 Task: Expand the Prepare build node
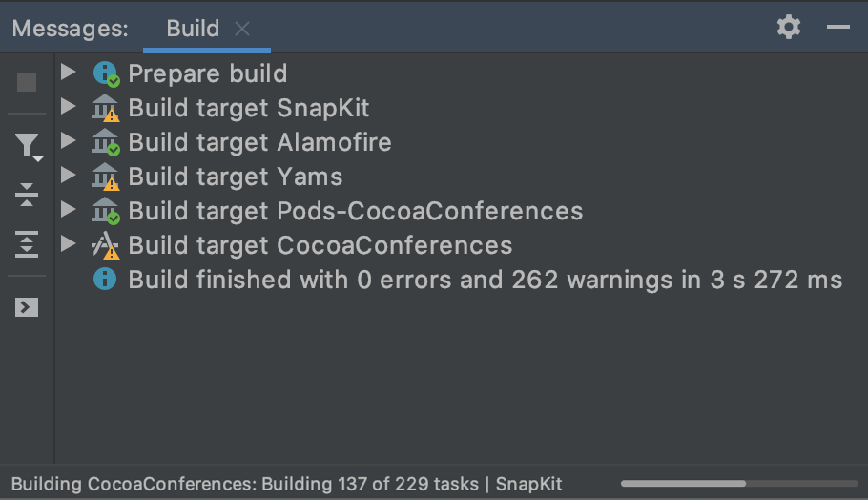68,73
